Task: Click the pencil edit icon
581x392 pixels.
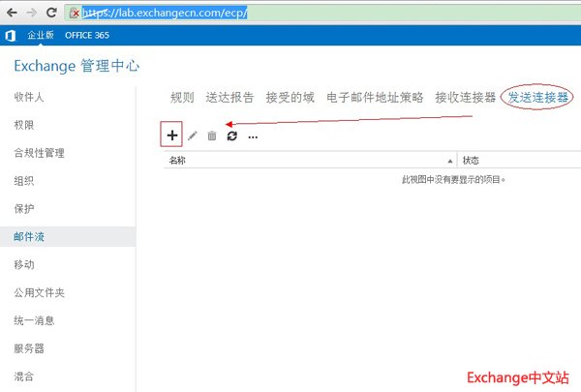Action: coord(193,136)
